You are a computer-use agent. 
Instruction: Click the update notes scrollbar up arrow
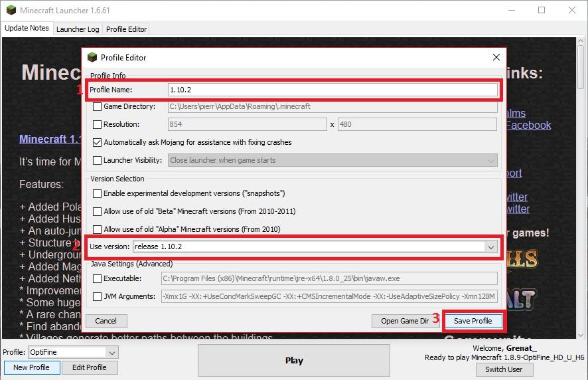tap(581, 41)
